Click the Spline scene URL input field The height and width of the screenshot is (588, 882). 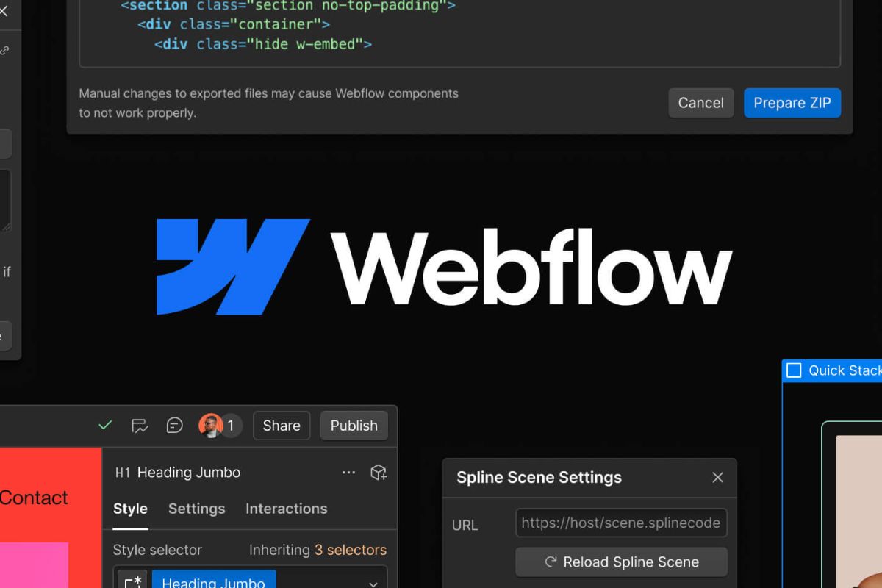621,523
